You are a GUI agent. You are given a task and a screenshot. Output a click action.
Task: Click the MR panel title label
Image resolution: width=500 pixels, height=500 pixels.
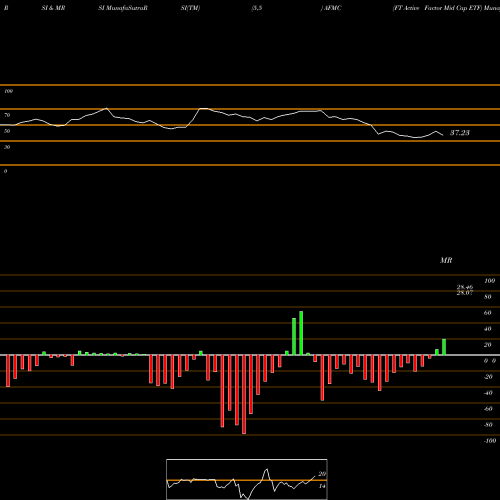[x=446, y=260]
